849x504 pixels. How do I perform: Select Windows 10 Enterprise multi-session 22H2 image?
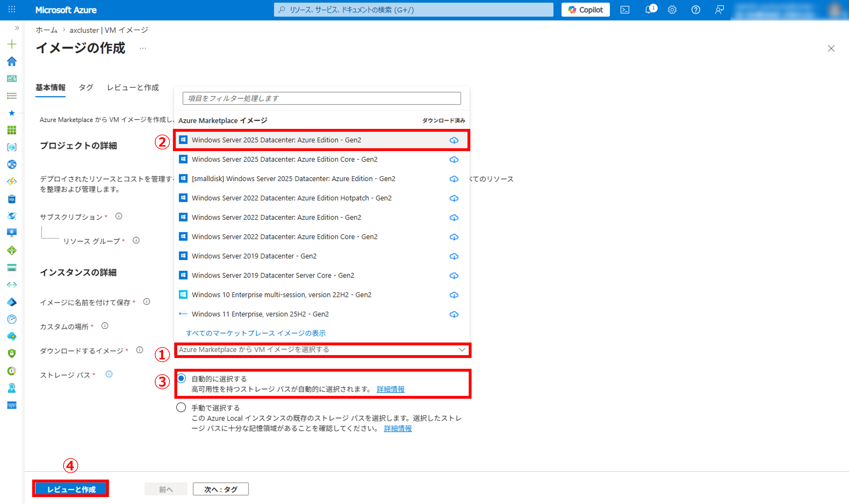322,295
